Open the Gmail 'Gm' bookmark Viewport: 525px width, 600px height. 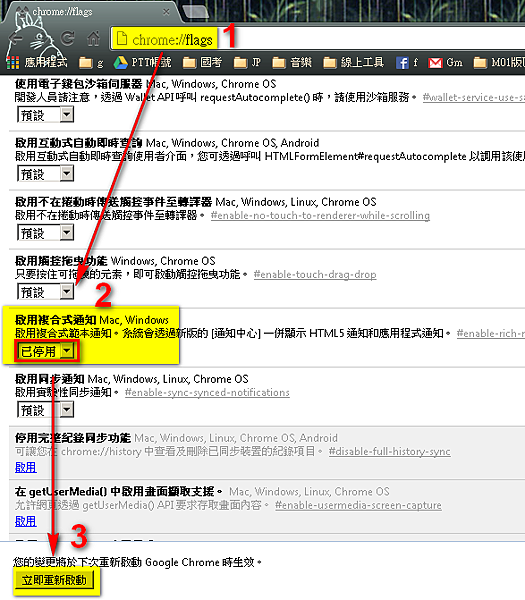coord(445,62)
